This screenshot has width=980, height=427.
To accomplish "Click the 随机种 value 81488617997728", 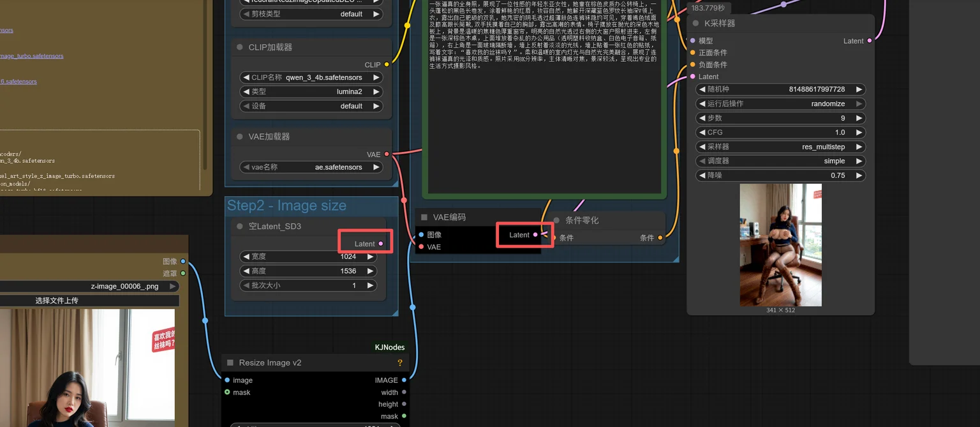I will (817, 89).
